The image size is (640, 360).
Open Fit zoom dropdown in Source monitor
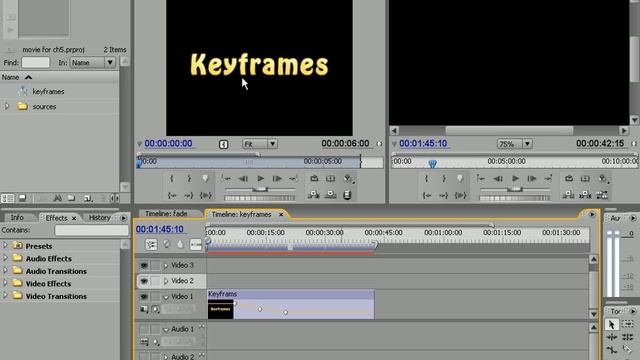pos(260,144)
